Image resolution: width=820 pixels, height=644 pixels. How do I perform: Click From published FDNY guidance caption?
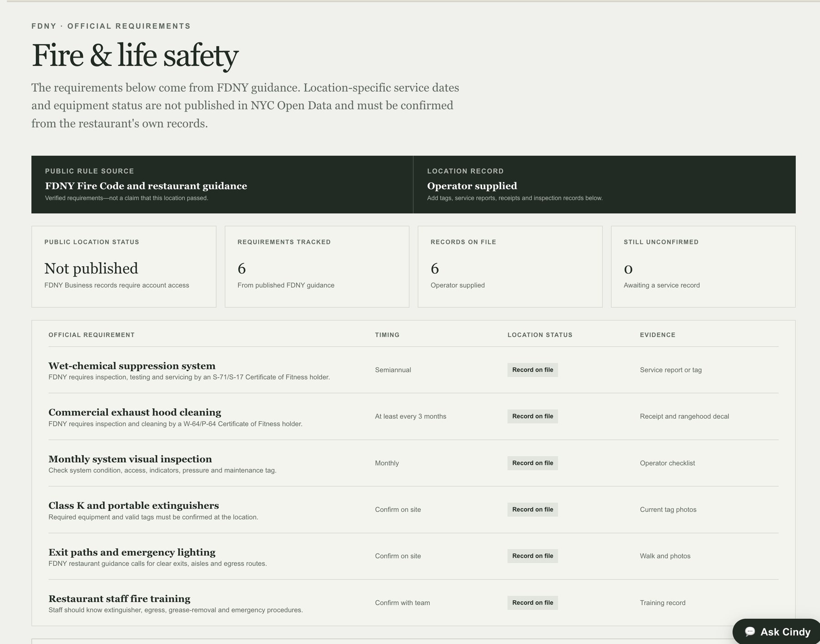pos(286,285)
